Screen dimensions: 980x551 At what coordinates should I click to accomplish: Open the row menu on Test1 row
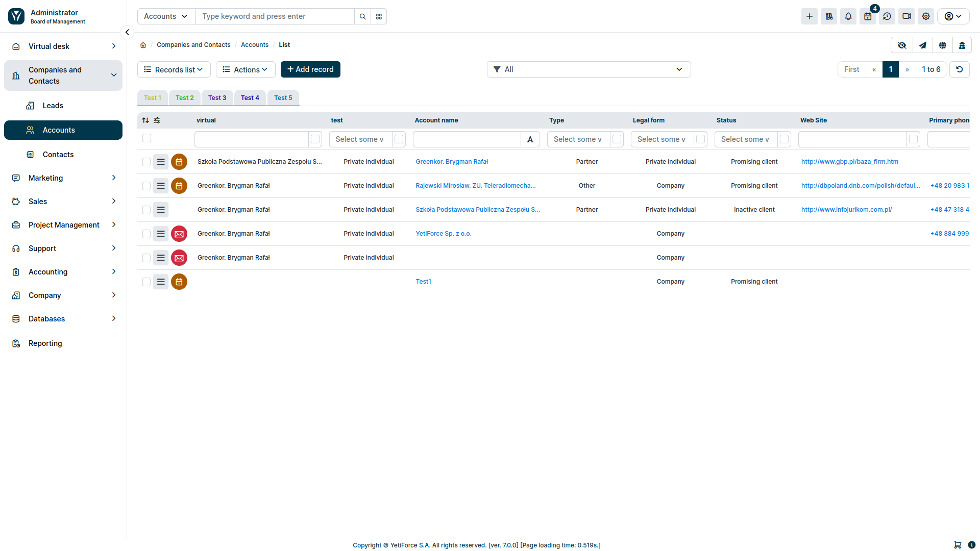point(161,282)
